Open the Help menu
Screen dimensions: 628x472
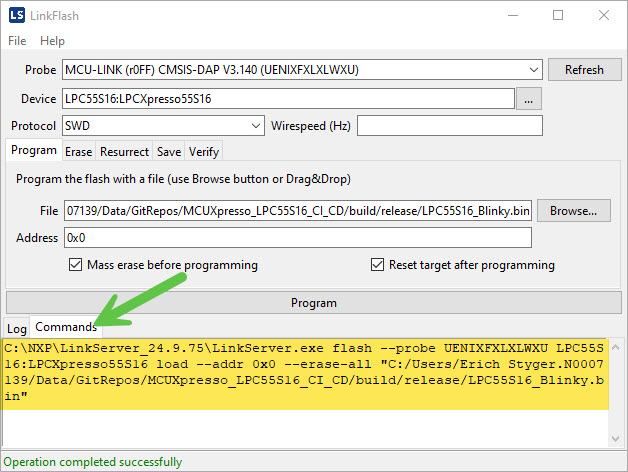pyautogui.click(x=52, y=41)
